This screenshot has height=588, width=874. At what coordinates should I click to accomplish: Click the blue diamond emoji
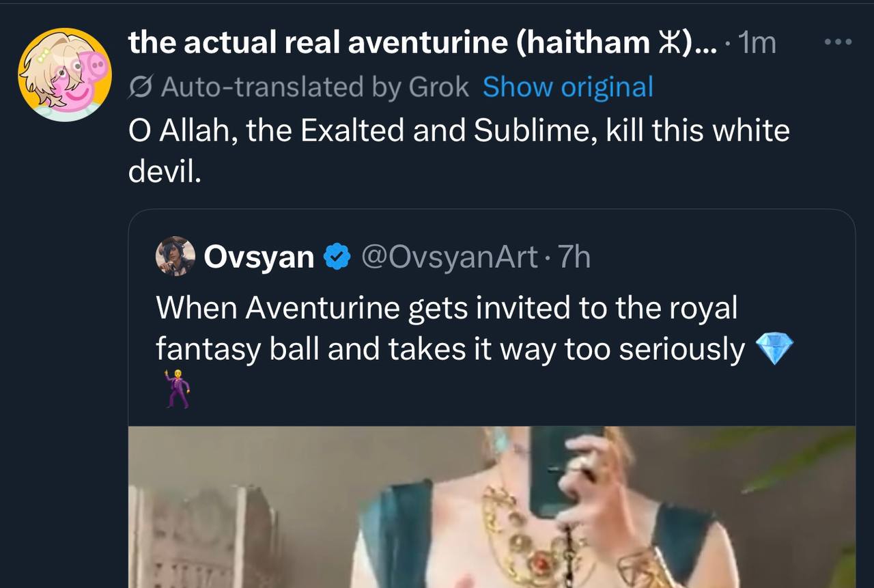774,350
